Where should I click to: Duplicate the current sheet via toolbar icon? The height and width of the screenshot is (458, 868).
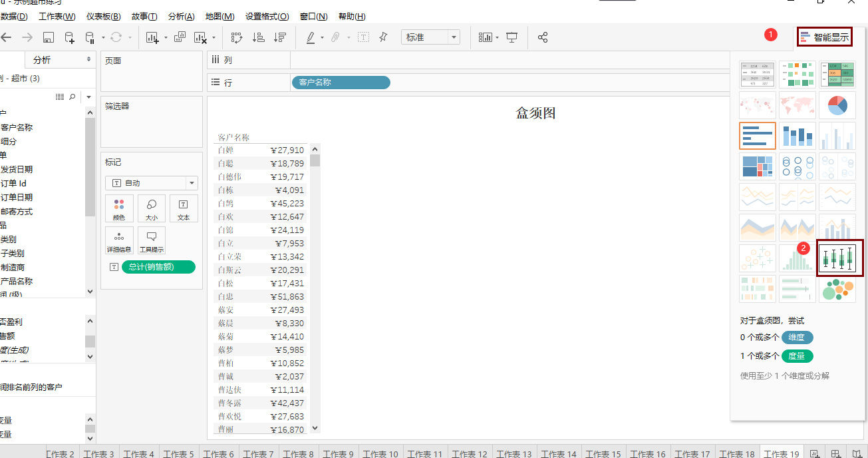180,37
